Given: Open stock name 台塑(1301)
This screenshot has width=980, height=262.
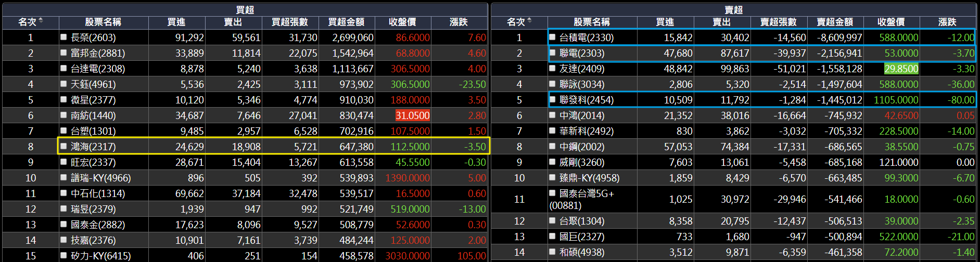Looking at the screenshot, I should pyautogui.click(x=93, y=131).
